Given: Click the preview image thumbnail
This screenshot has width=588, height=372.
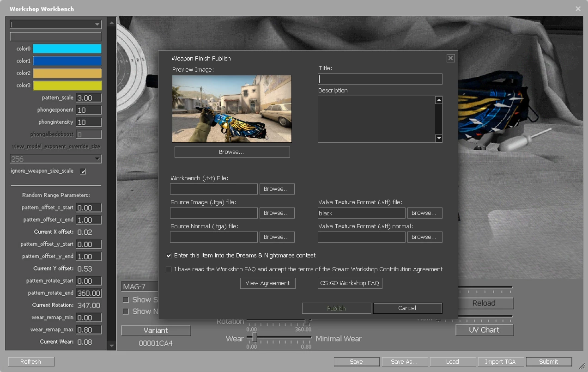Looking at the screenshot, I should [x=232, y=109].
